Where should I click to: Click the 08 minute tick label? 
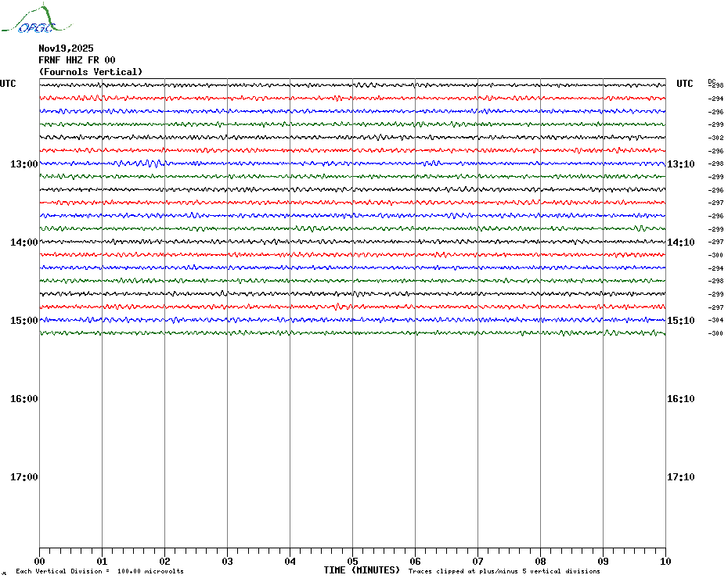(540, 561)
